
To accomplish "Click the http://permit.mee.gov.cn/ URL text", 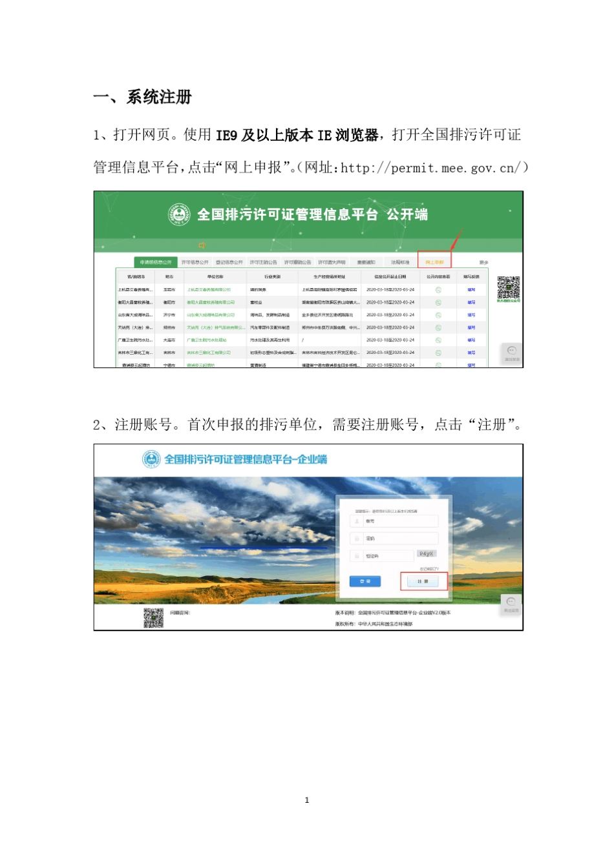I will pos(430,168).
